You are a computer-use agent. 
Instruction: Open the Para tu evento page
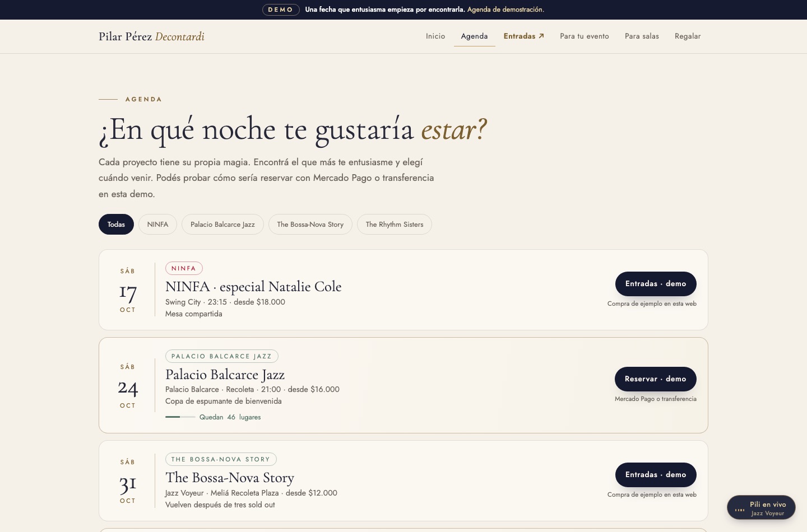(585, 36)
